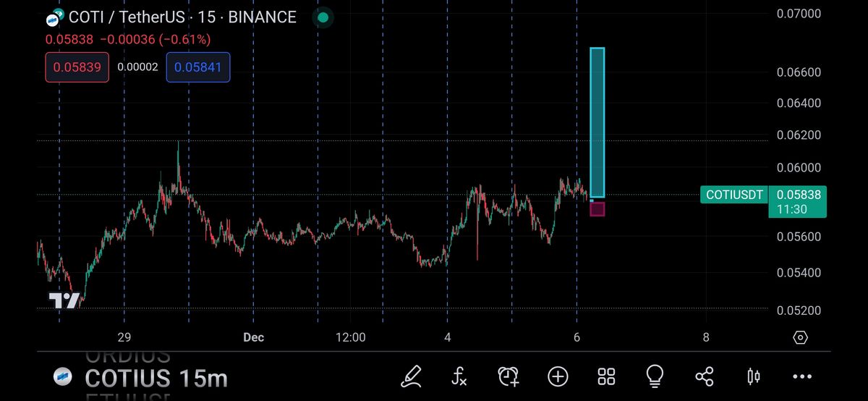Open chart settings hexagon icon near time axis

pos(800,337)
